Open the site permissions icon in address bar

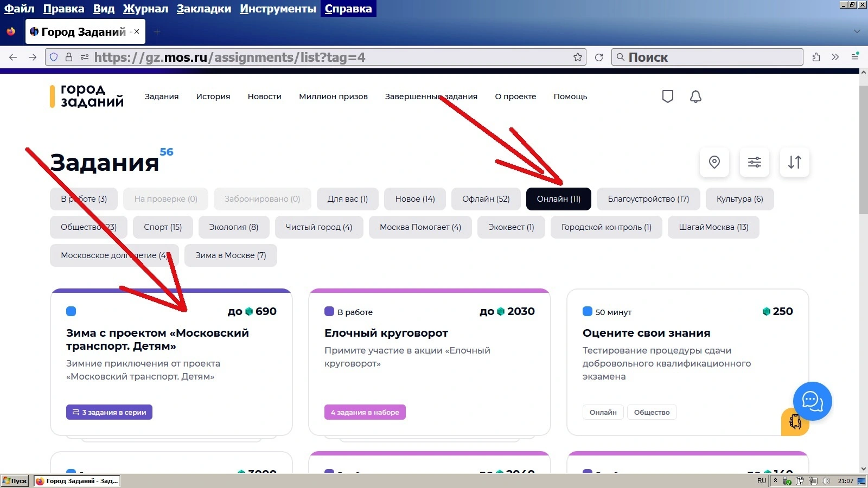pos(84,57)
